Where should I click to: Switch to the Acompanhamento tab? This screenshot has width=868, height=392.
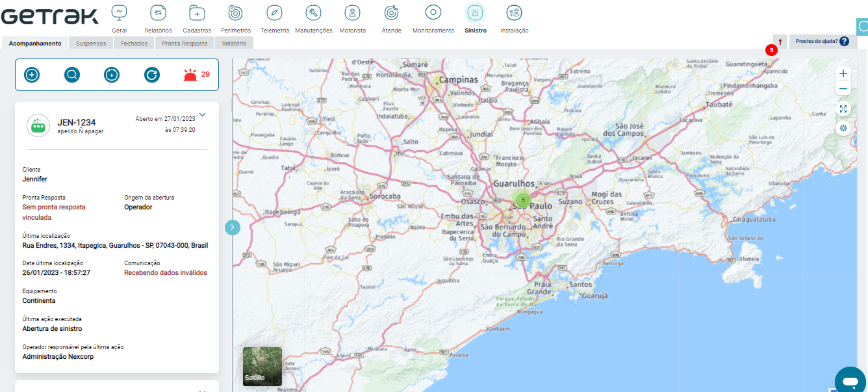pyautogui.click(x=35, y=44)
